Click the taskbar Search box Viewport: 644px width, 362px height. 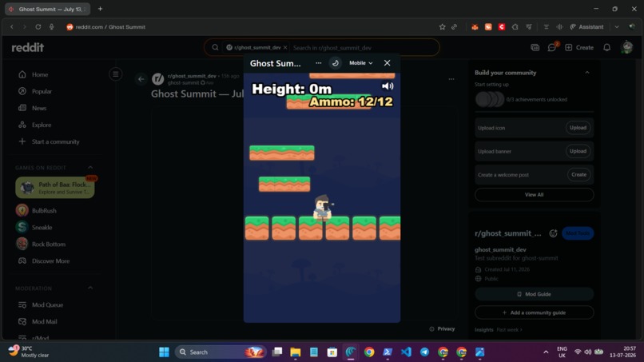[221, 352]
